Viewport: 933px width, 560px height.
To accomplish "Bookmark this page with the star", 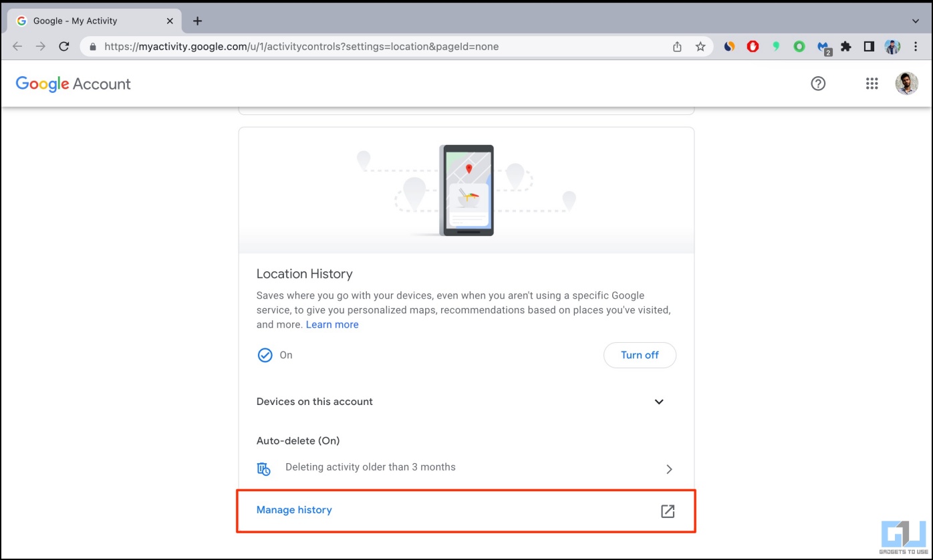I will 700,47.
